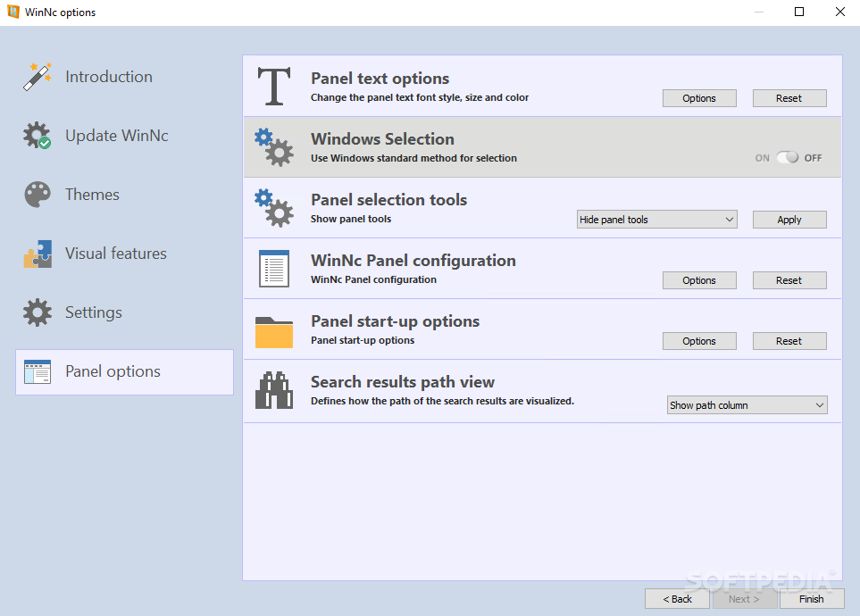Screen dimensions: 860x616
Task: Click the Themes palette icon
Action: coord(38,195)
